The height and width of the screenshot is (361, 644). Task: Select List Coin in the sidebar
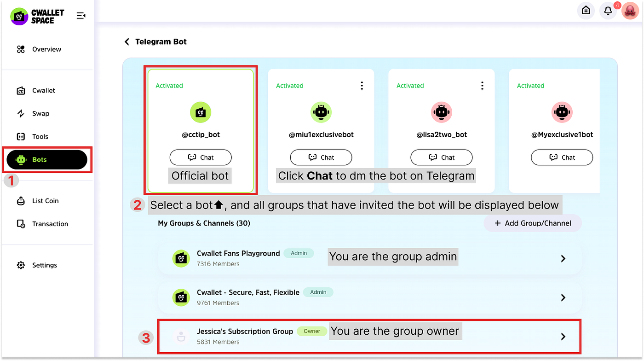tap(46, 201)
